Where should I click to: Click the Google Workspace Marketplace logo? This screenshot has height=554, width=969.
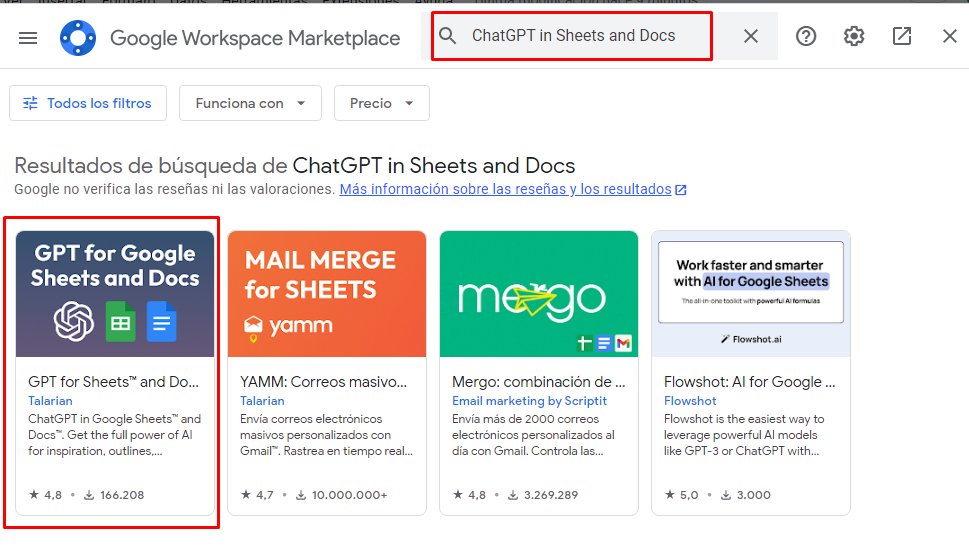tap(78, 38)
